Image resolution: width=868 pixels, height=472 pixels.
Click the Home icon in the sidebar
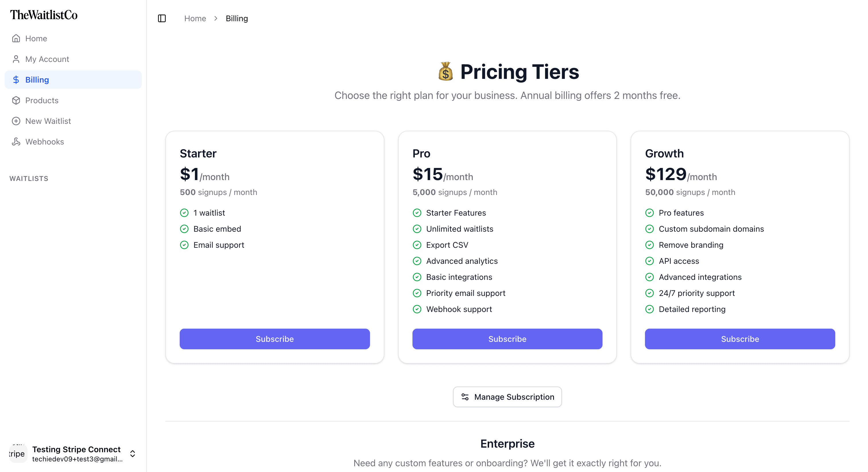click(x=17, y=38)
